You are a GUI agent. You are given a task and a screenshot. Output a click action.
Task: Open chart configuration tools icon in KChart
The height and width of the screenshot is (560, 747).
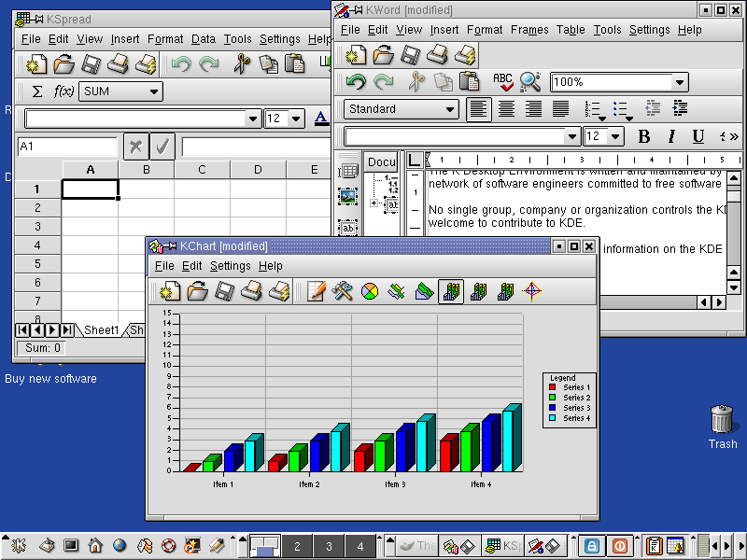(x=342, y=291)
